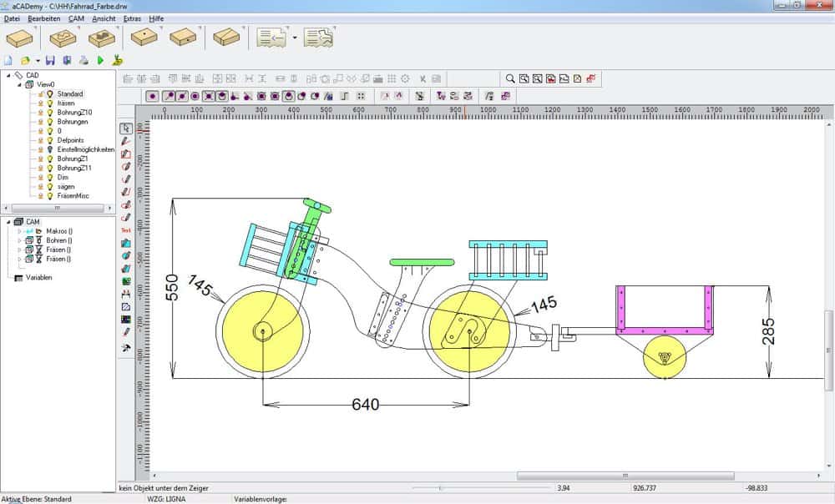Screen dimensions: 835x504
Task: Click the new document icon
Action: pos(8,61)
